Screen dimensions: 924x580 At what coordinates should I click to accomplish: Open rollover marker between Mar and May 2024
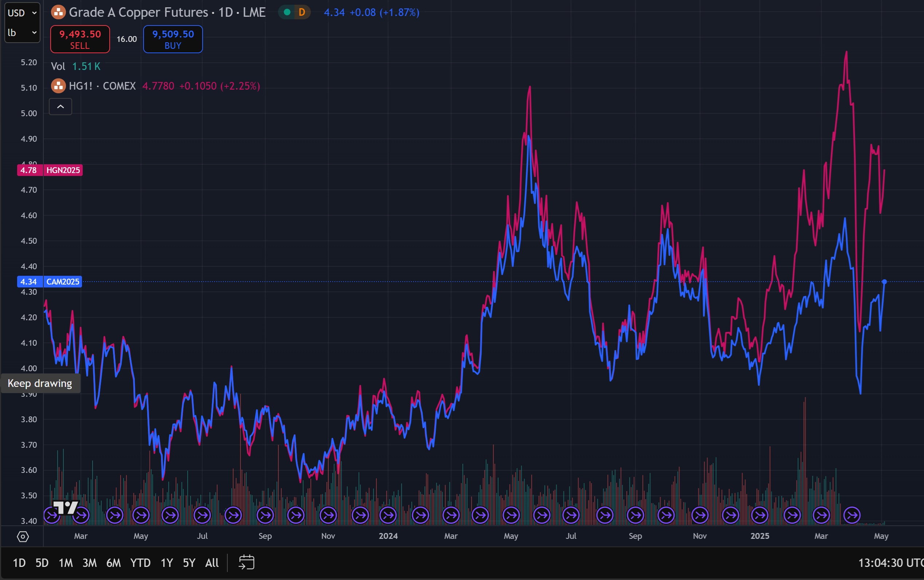coord(480,515)
